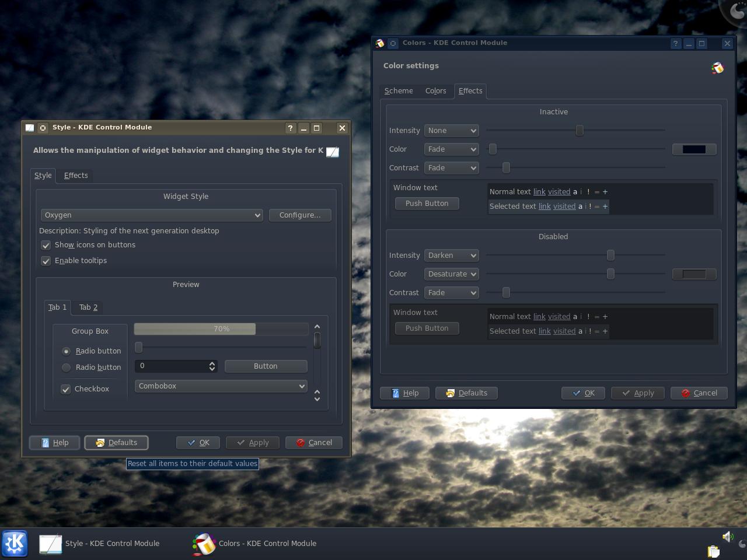
Task: Click the moon icon in the screen corner
Action: [x=735, y=12]
